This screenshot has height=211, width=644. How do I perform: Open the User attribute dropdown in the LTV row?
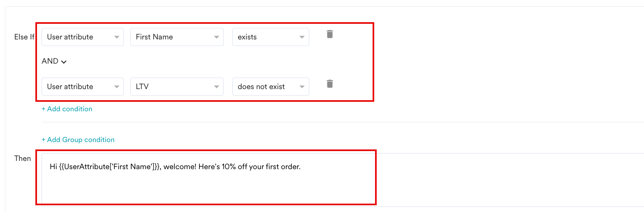82,87
